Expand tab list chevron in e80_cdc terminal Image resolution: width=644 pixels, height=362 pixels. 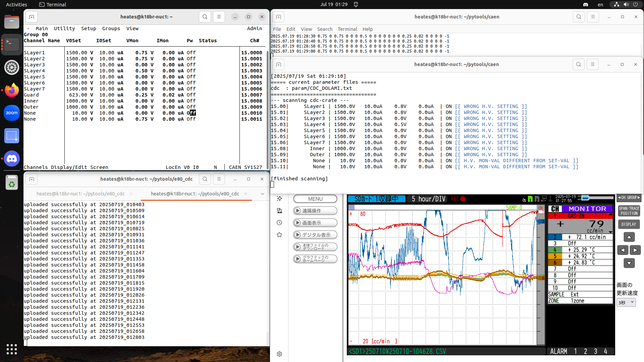[263, 194]
